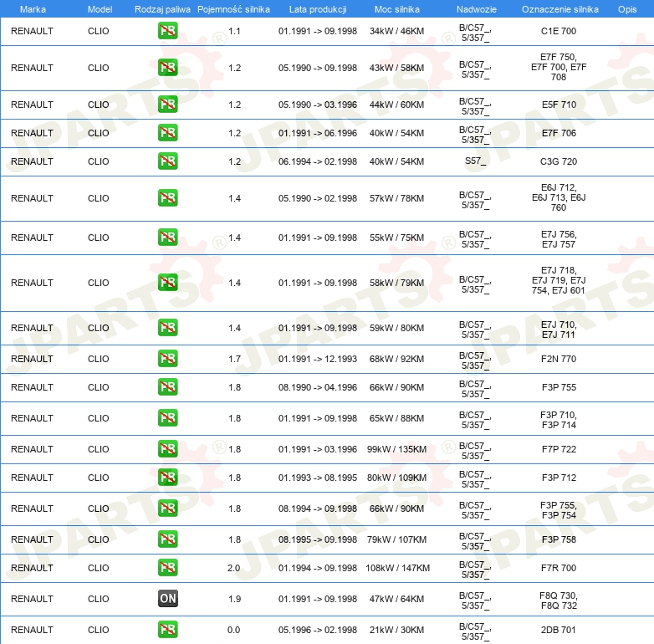
Task: Click production years 01.1991 -> 12.1993
Action: tap(318, 359)
